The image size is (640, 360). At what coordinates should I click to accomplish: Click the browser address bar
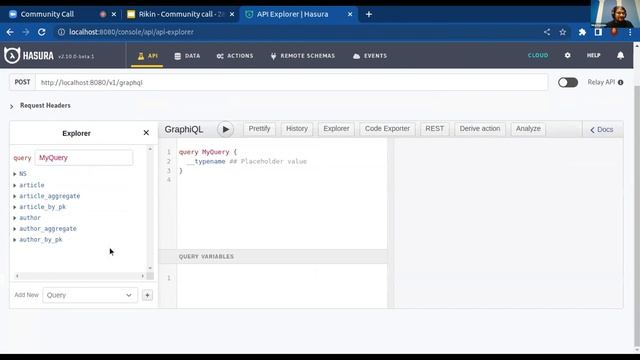click(x=298, y=32)
